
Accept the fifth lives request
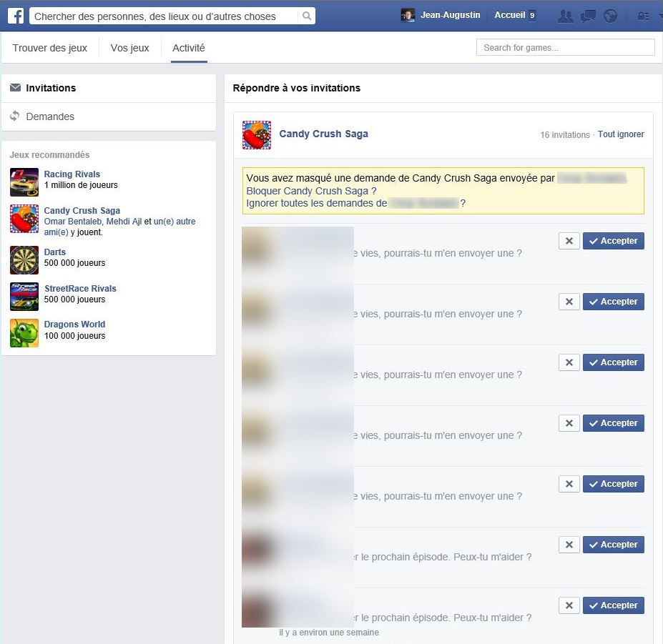click(614, 484)
